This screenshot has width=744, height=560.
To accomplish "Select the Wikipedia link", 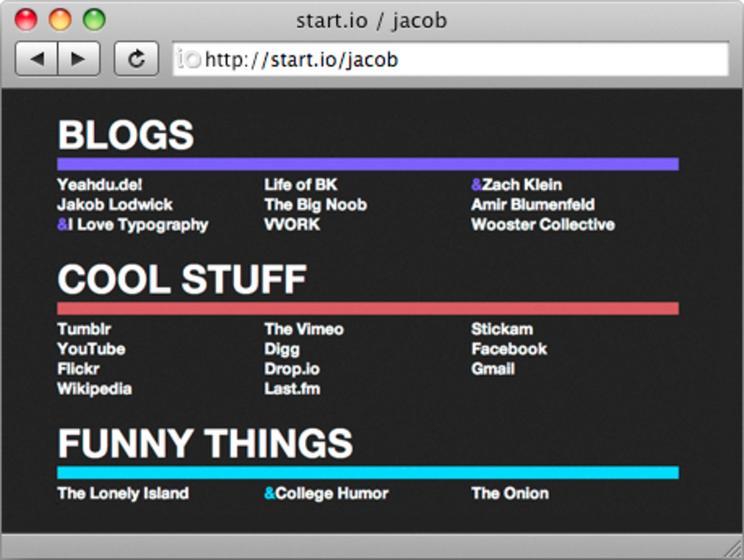I will [x=94, y=389].
